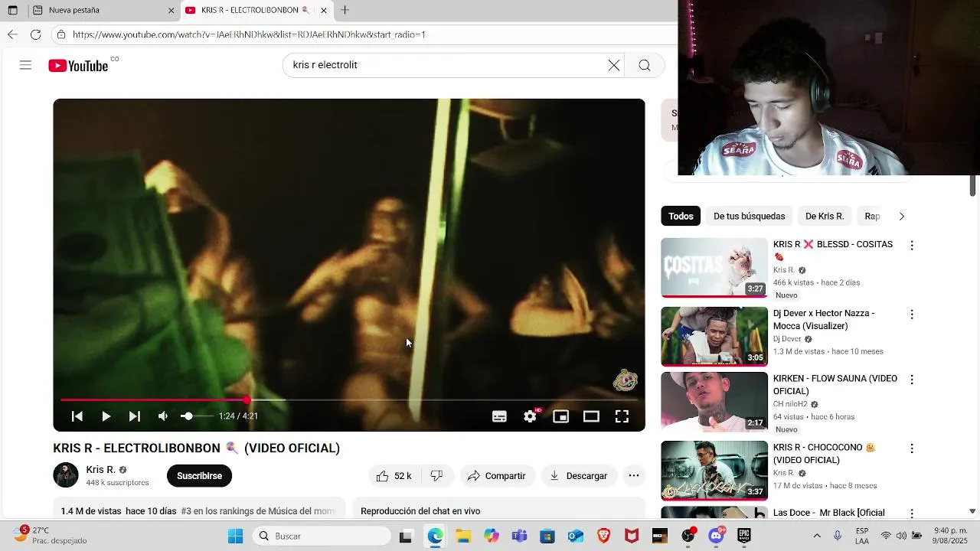Toggle theater mode view

[x=591, y=416]
